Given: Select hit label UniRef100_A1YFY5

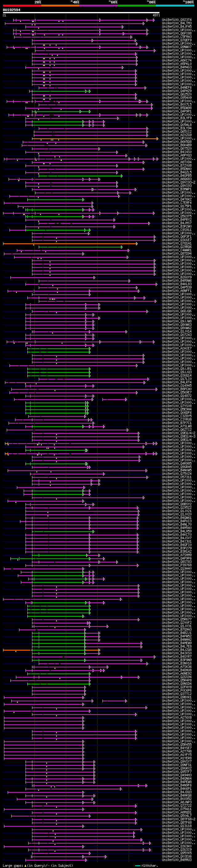Looking at the screenshot, I should tap(177, 755).
